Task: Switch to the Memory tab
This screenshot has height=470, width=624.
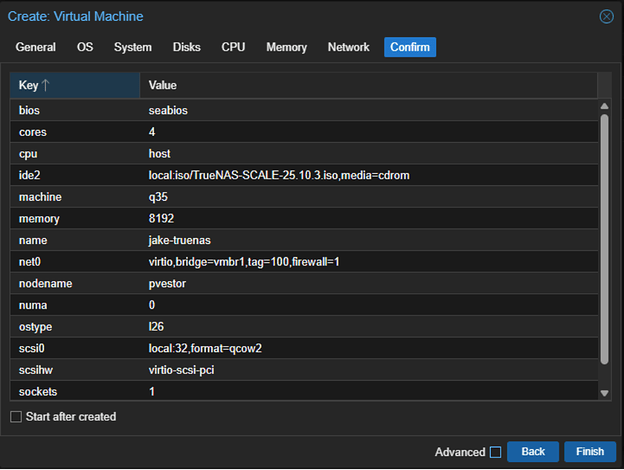Action: (287, 47)
